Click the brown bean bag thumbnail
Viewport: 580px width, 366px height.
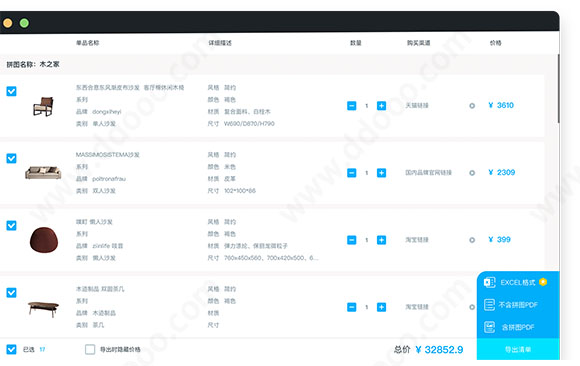[44, 240]
